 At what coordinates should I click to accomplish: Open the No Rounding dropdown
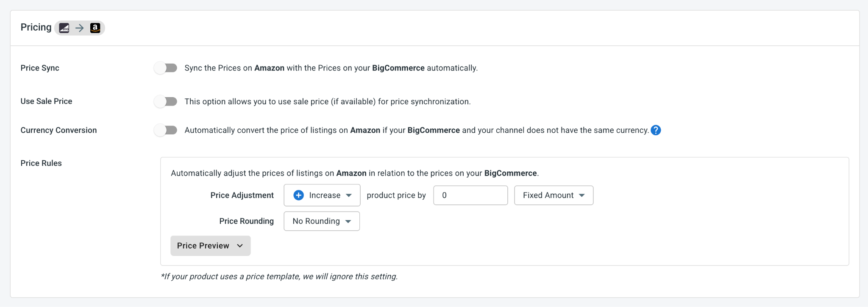pyautogui.click(x=322, y=221)
